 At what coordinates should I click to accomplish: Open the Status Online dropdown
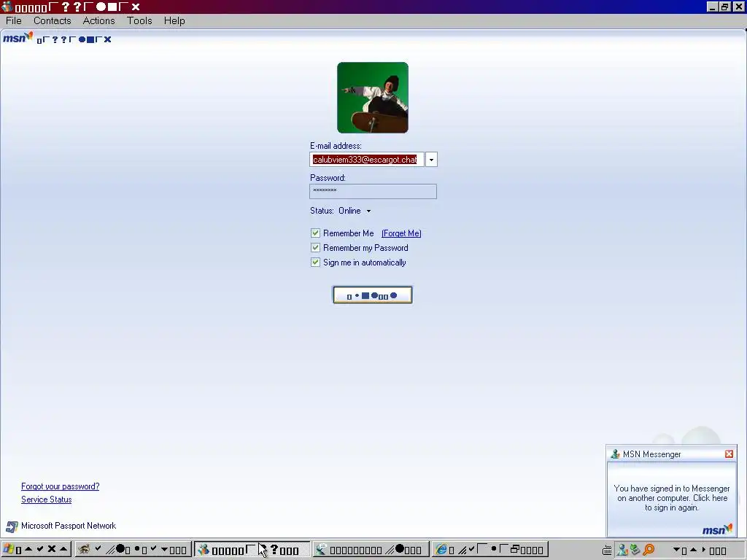coord(355,211)
